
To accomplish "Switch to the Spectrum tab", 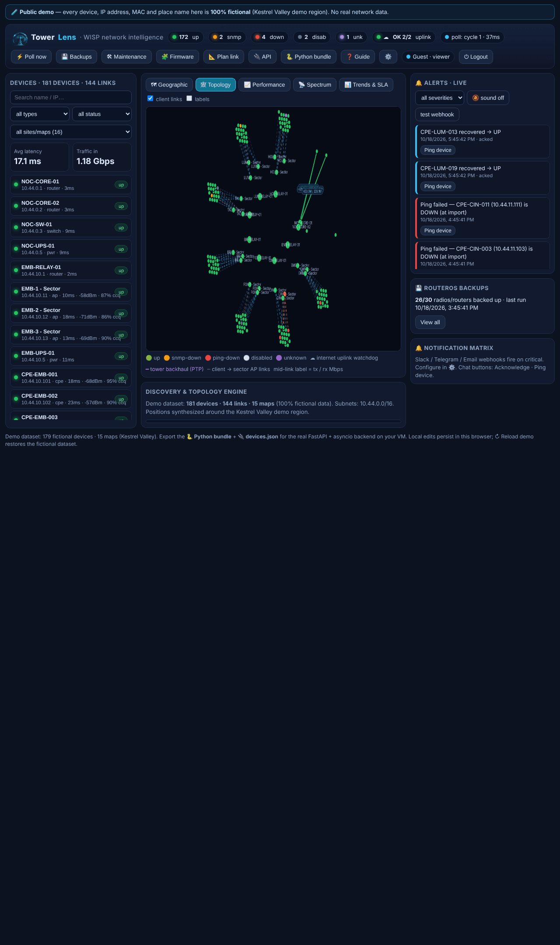I will 315,85.
